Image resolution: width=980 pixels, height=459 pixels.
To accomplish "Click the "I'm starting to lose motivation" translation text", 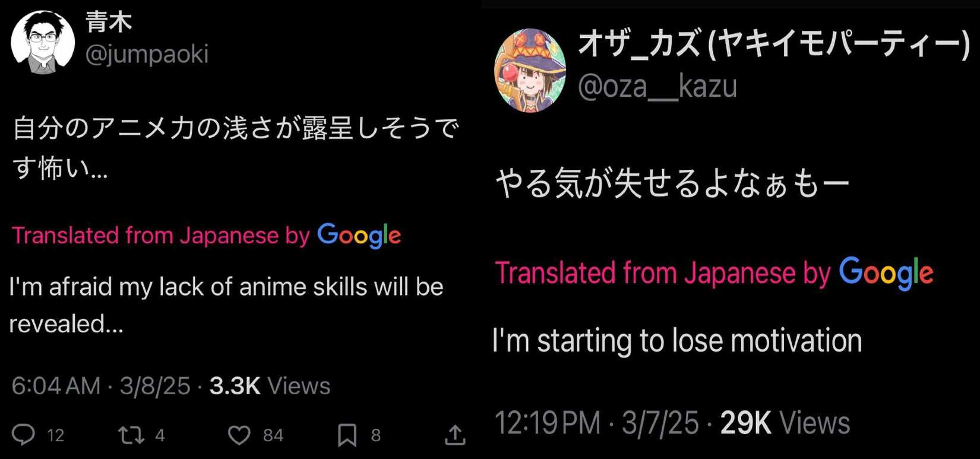I will (677, 341).
